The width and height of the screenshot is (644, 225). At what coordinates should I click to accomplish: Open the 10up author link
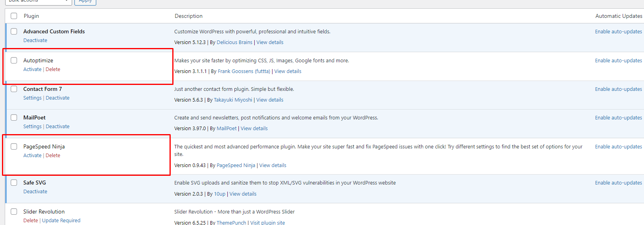(220, 194)
